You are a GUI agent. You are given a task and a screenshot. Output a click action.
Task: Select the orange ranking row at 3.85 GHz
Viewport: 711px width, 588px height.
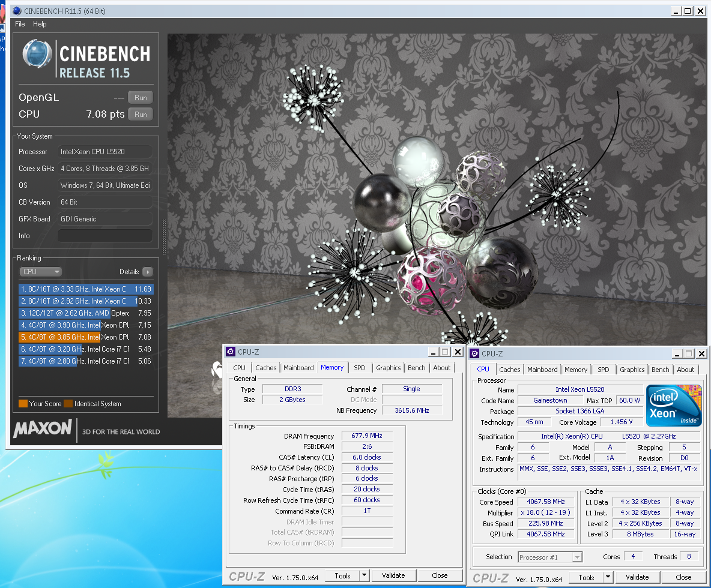(x=86, y=337)
